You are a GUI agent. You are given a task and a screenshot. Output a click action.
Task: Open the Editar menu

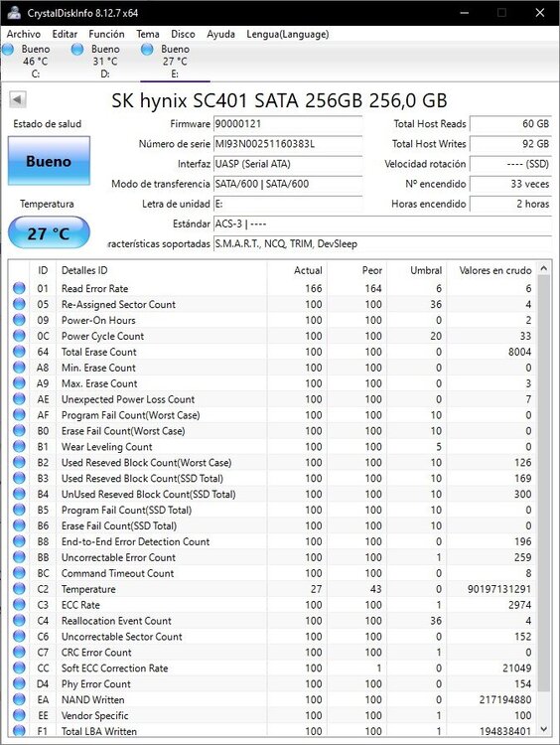coord(65,34)
